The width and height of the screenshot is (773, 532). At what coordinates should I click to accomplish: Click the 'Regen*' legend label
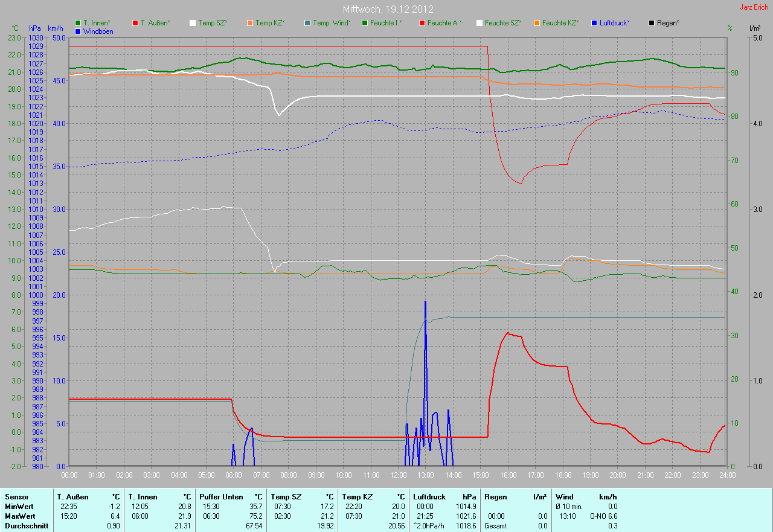tap(668, 23)
